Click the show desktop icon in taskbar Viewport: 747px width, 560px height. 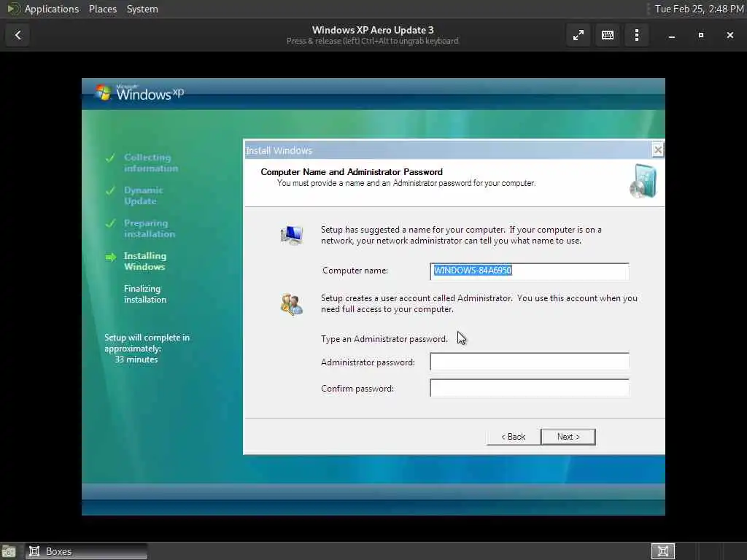(x=9, y=551)
